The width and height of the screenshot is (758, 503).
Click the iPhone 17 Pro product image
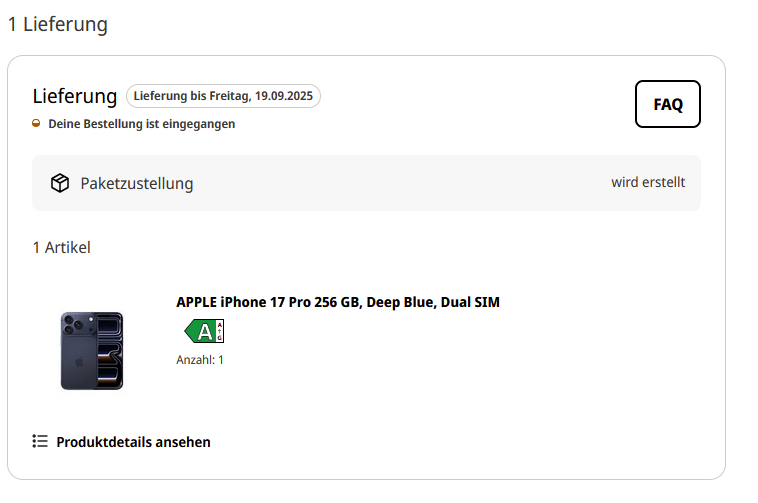[x=92, y=350]
